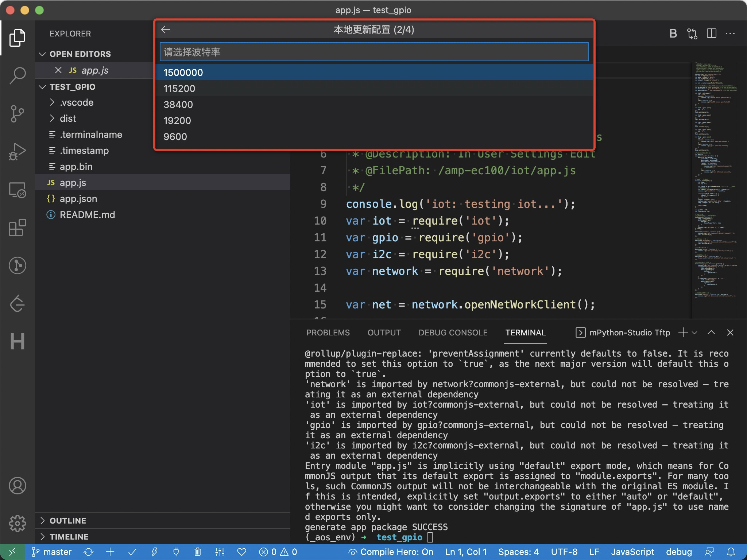Go back with the quick pick arrow

[x=166, y=30]
